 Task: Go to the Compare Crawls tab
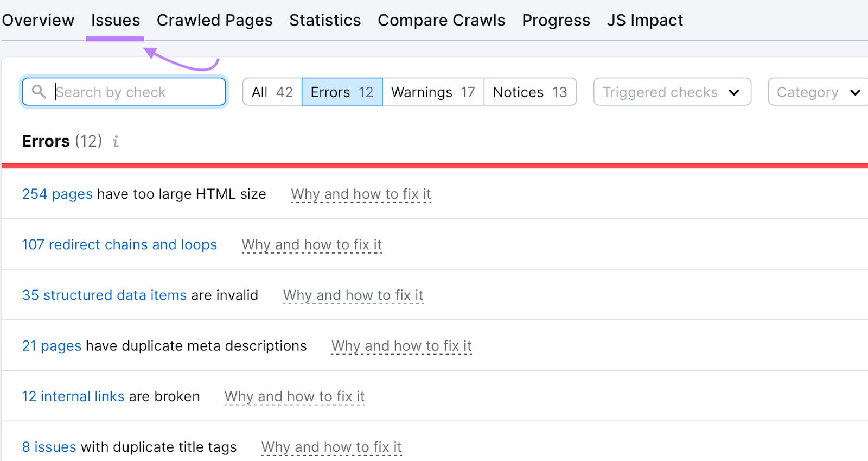point(441,20)
